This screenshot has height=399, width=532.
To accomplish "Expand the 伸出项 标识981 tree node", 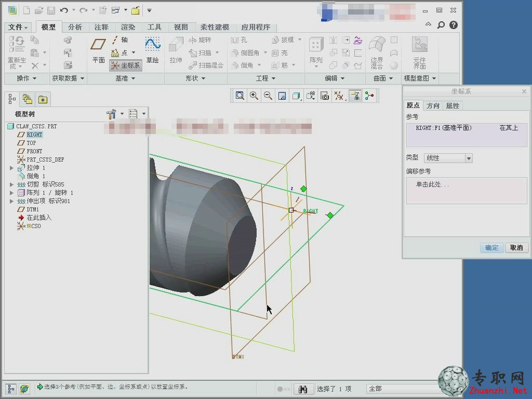I will click(x=11, y=201).
